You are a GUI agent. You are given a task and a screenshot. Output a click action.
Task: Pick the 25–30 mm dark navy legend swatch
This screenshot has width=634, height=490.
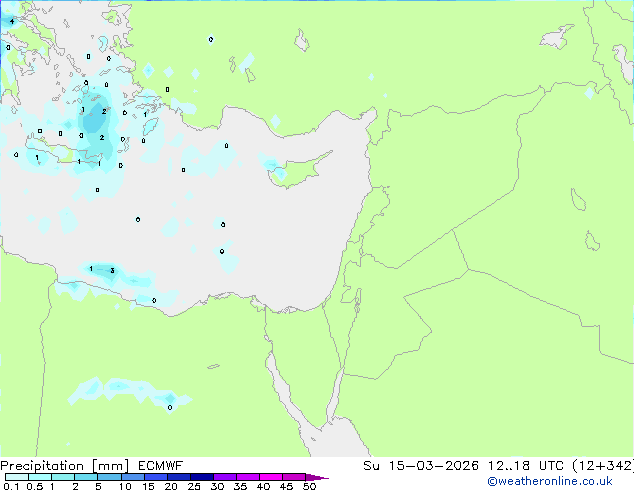201,477
